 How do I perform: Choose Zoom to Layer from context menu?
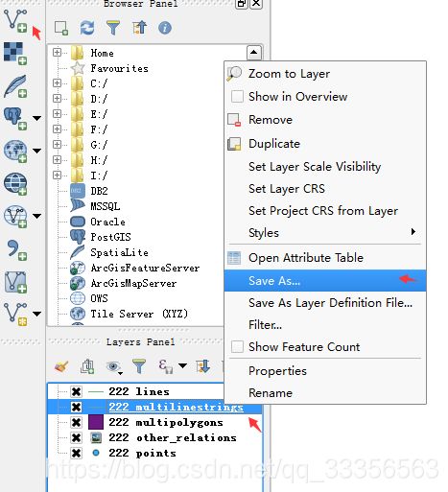[325, 74]
